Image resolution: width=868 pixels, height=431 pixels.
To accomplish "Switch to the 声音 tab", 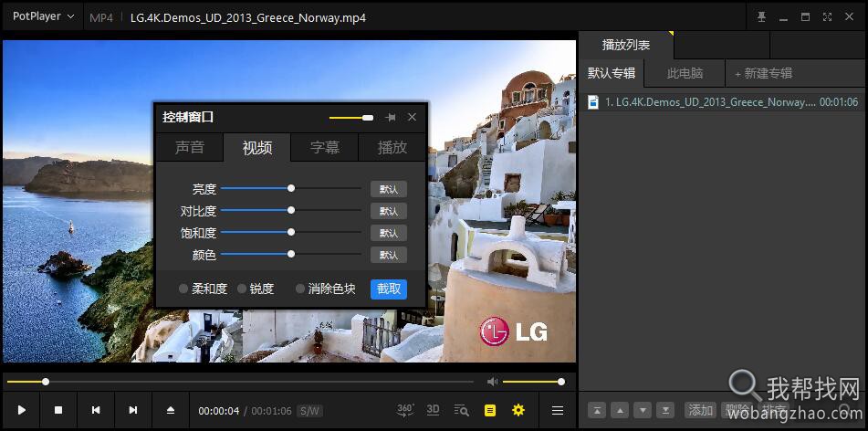I will (x=189, y=147).
